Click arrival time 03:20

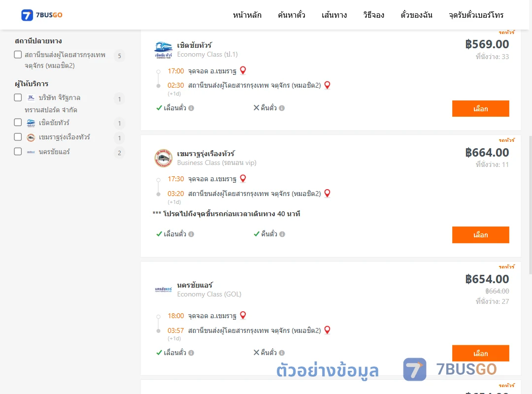[x=176, y=194]
